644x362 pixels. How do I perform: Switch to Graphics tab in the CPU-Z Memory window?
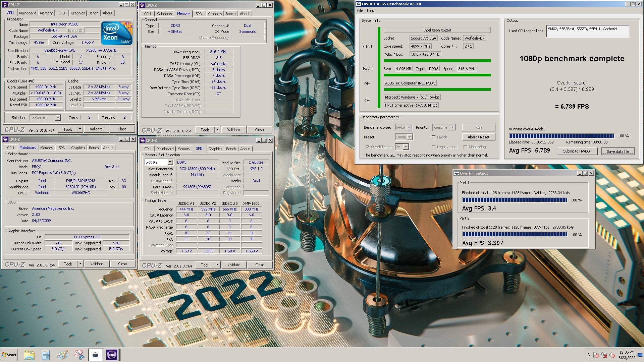215,14
